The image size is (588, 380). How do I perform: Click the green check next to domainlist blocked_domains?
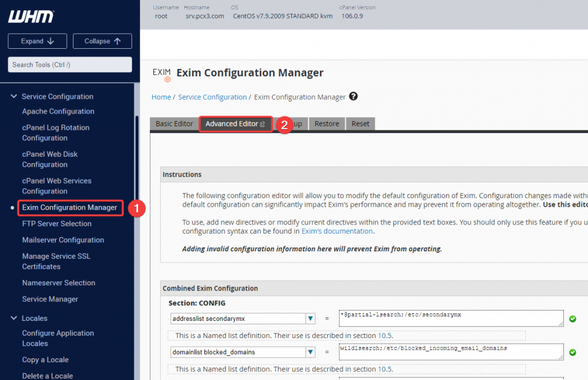pyautogui.click(x=572, y=352)
